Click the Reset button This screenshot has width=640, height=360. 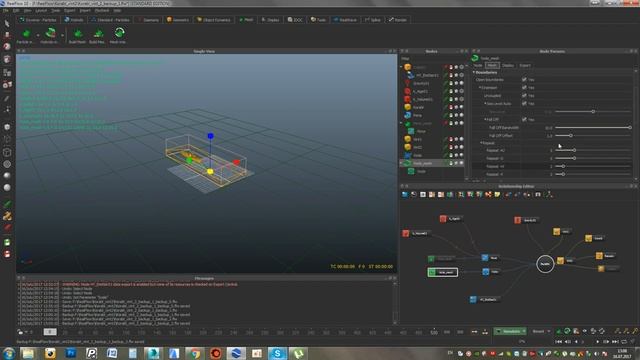[x=539, y=331]
